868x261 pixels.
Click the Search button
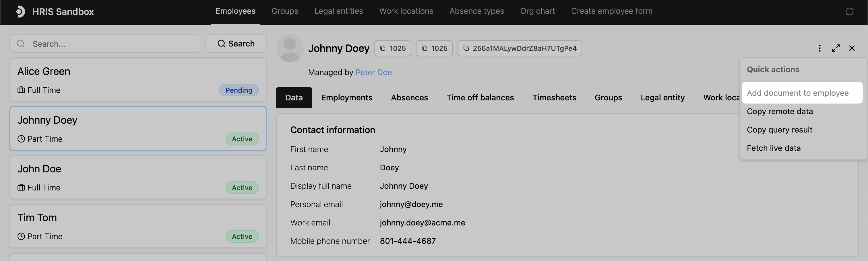(236, 44)
